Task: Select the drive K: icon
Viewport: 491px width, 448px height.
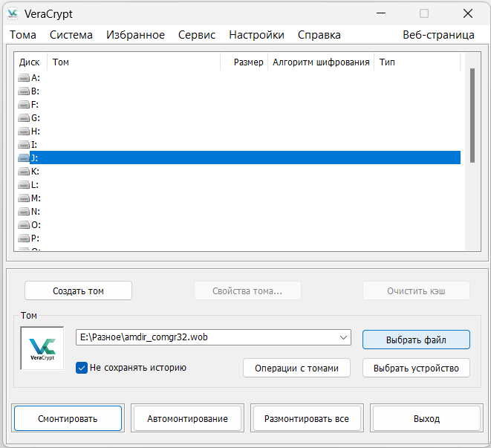Action: (x=24, y=172)
